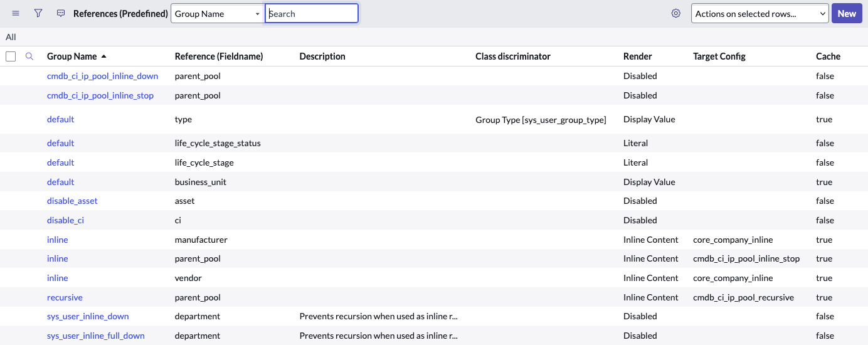This screenshot has width=868, height=345.
Task: Click Description in sys_user_inline_down row
Action: tap(378, 316)
